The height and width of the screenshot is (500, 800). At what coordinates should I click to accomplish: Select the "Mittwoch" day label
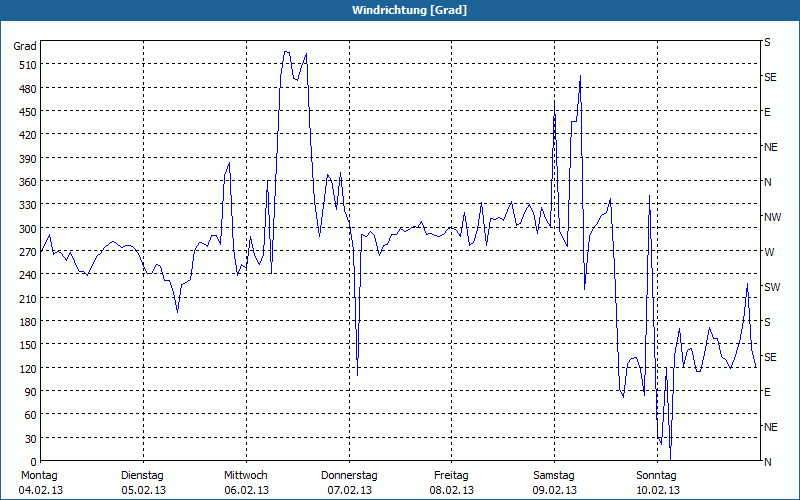pos(245,476)
